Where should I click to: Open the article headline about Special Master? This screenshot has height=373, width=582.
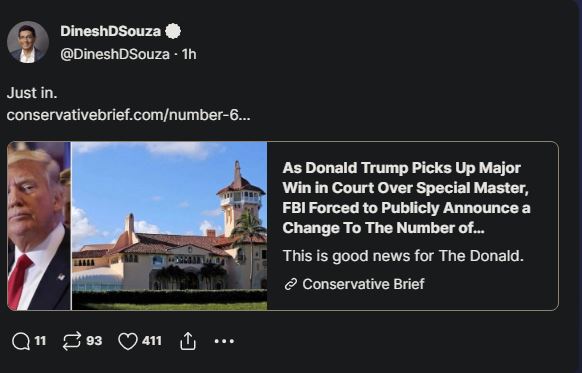click(x=406, y=198)
